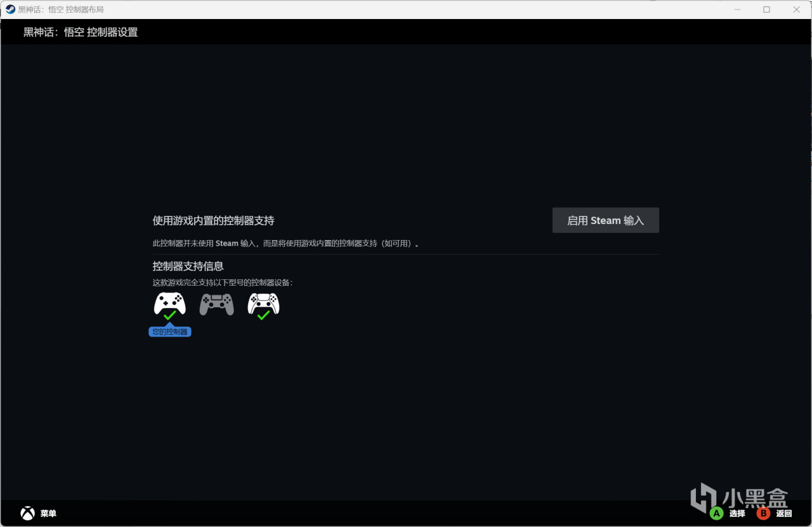Select the PS5 DualSense controller icon
Viewport: 812px width, 527px height.
coord(263,305)
